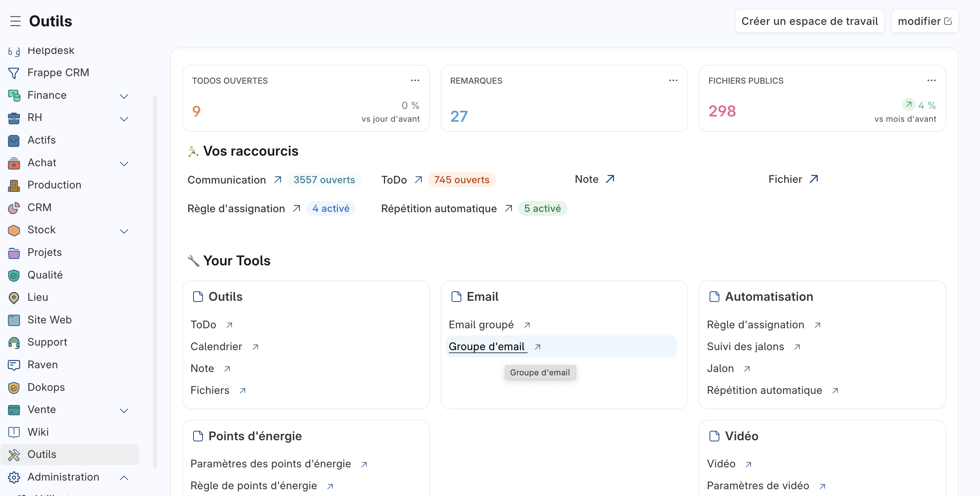The image size is (980, 496).
Task: Expand the Stock chevron
Action: (x=124, y=231)
